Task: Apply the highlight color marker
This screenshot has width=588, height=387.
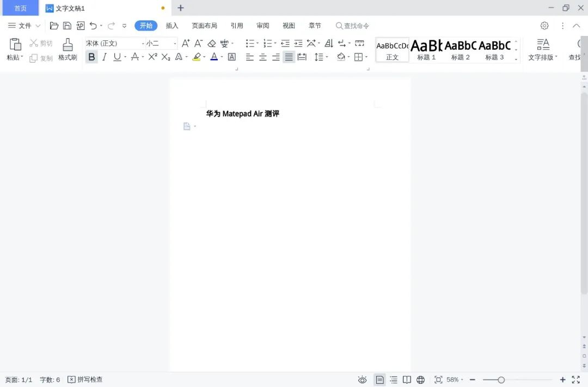Action: pos(197,57)
